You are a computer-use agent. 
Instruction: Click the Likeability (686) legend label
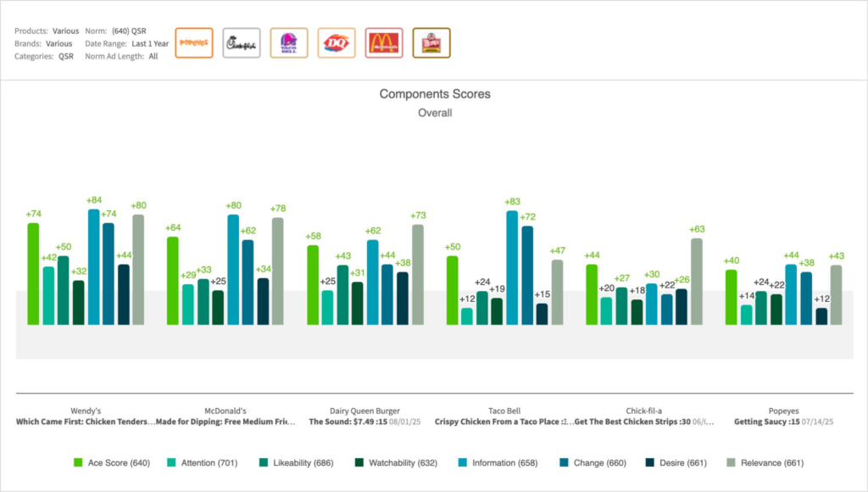(x=303, y=462)
